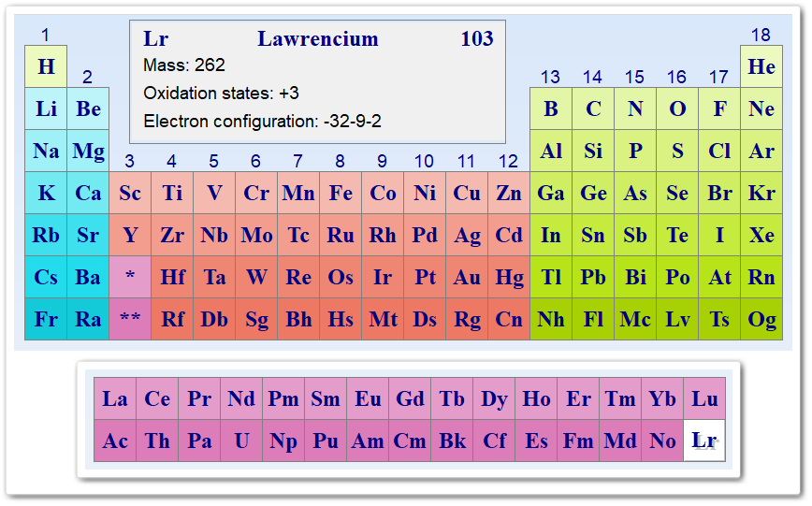Click the Fluorine (F) element
Image resolution: width=812 pixels, height=506 pixels.
tap(719, 108)
